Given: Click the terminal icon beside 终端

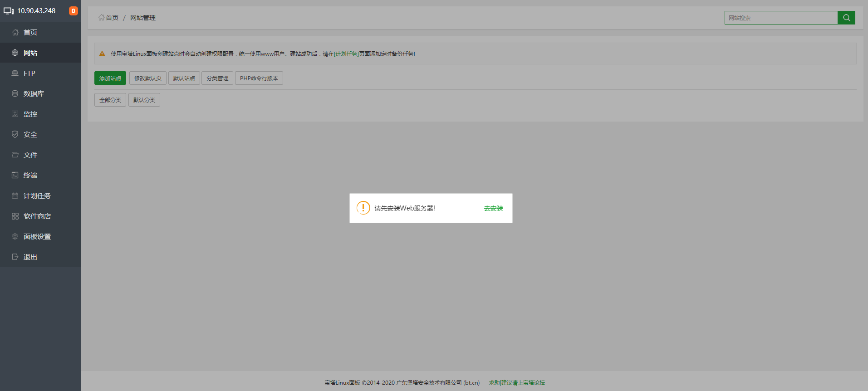Looking at the screenshot, I should click(x=15, y=175).
